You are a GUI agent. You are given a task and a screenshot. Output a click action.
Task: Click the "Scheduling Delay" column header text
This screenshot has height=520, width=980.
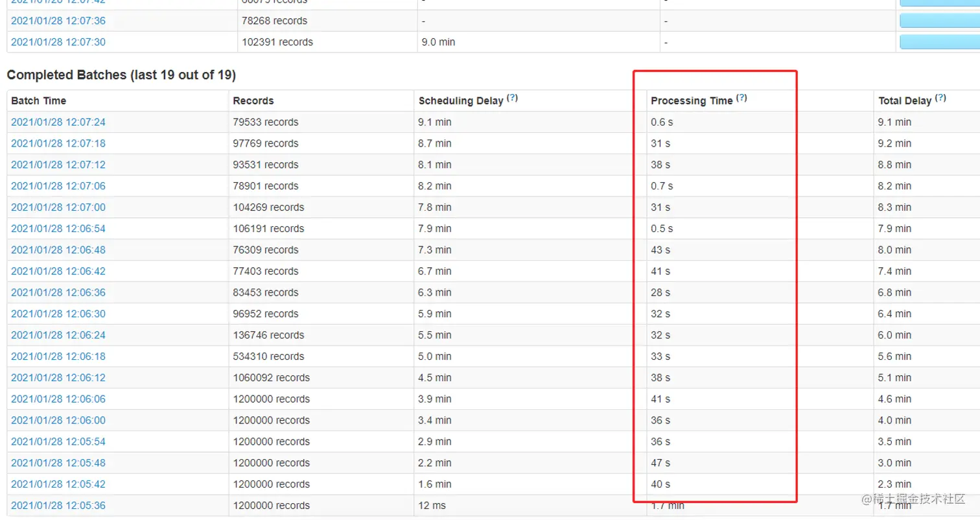pyautogui.click(x=461, y=101)
